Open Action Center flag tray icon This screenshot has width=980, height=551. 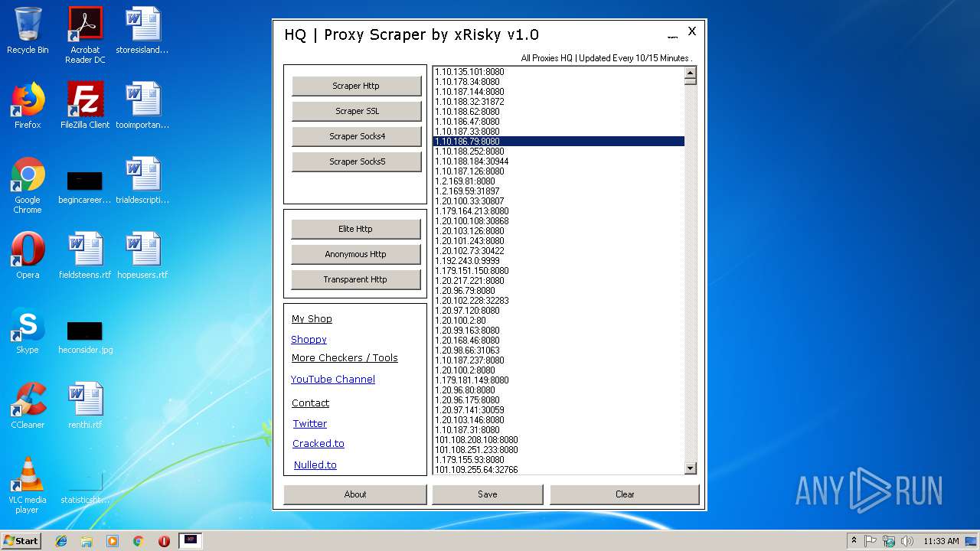pos(871,541)
